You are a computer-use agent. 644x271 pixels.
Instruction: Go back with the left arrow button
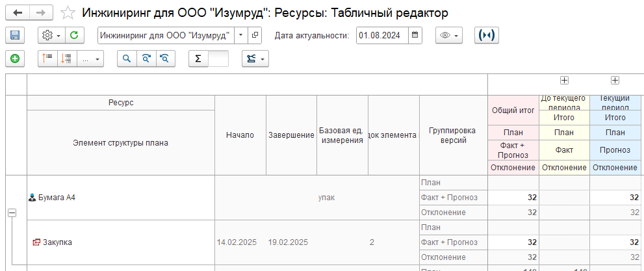click(18, 13)
